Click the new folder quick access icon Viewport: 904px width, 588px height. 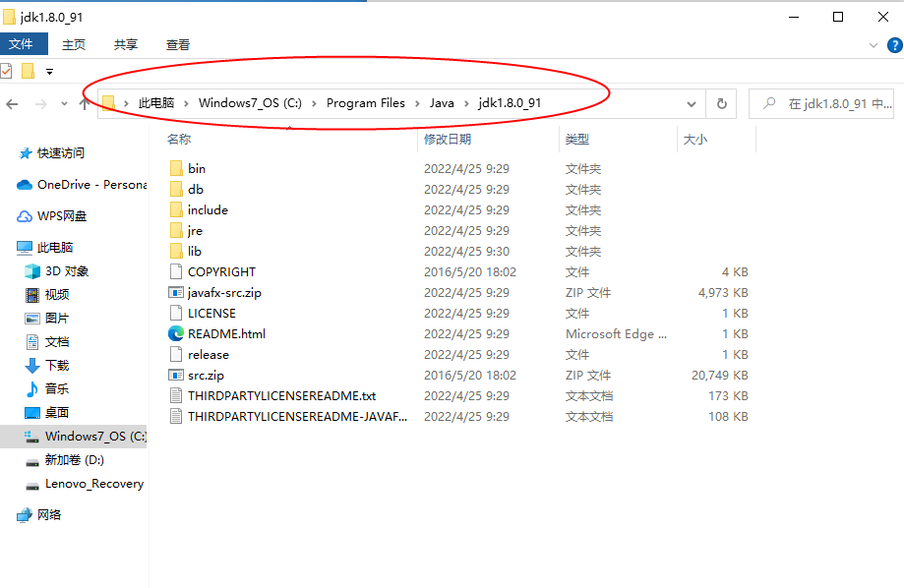(28, 72)
